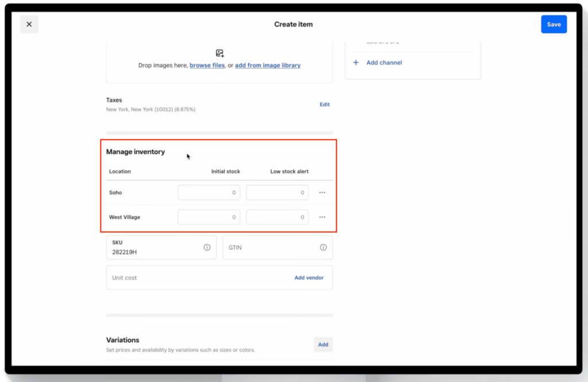
Task: Save the new item
Action: tap(553, 24)
